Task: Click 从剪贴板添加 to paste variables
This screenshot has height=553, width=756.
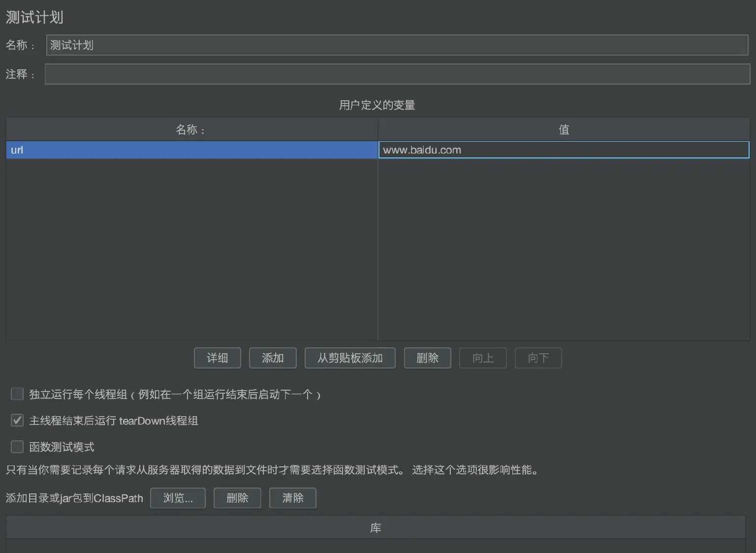Action: (x=350, y=358)
